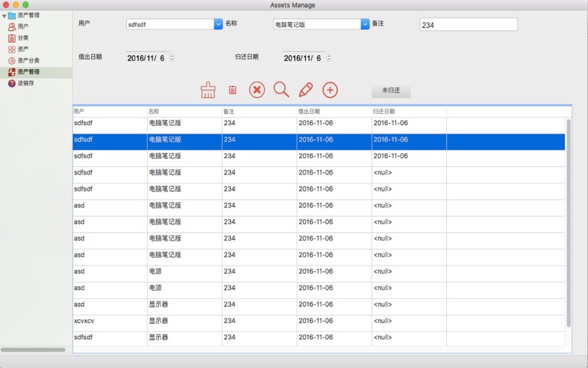Select 进销存 sidebar item
The width and height of the screenshot is (588, 368).
[26, 83]
